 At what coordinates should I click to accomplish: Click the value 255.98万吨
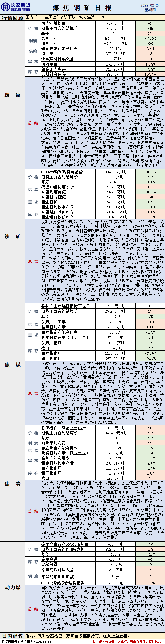[115, 53]
